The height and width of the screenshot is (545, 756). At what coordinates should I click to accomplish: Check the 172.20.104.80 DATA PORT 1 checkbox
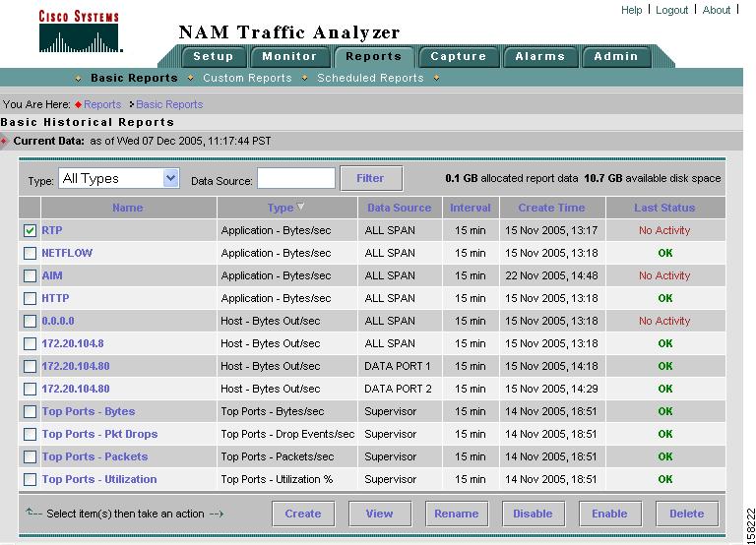30,366
